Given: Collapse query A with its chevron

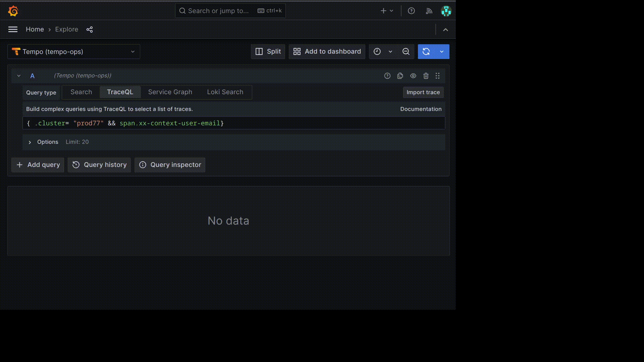Looking at the screenshot, I should point(19,76).
